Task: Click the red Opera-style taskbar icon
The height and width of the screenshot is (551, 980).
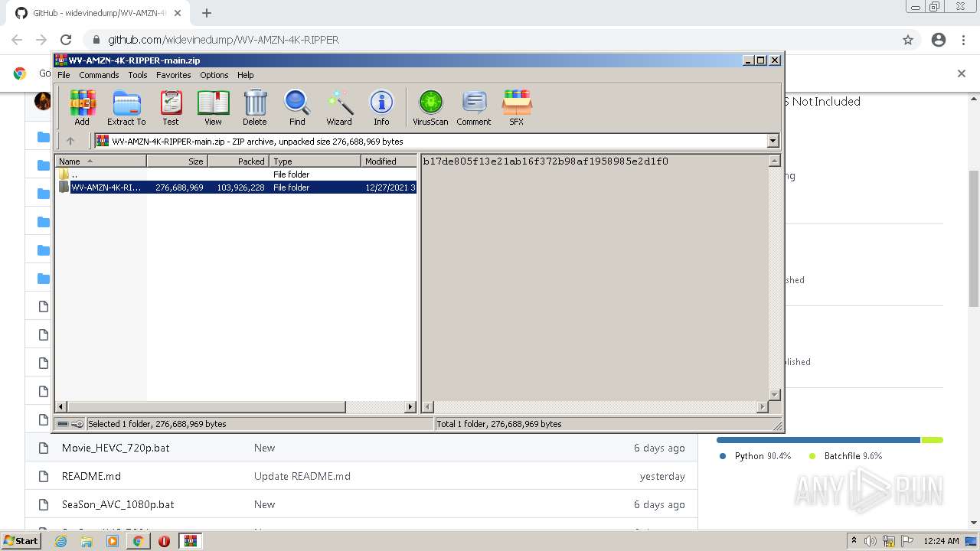Action: 164,541
